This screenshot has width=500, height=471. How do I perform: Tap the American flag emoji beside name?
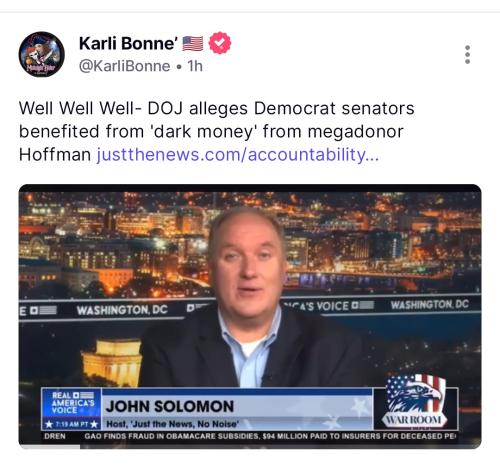click(193, 43)
